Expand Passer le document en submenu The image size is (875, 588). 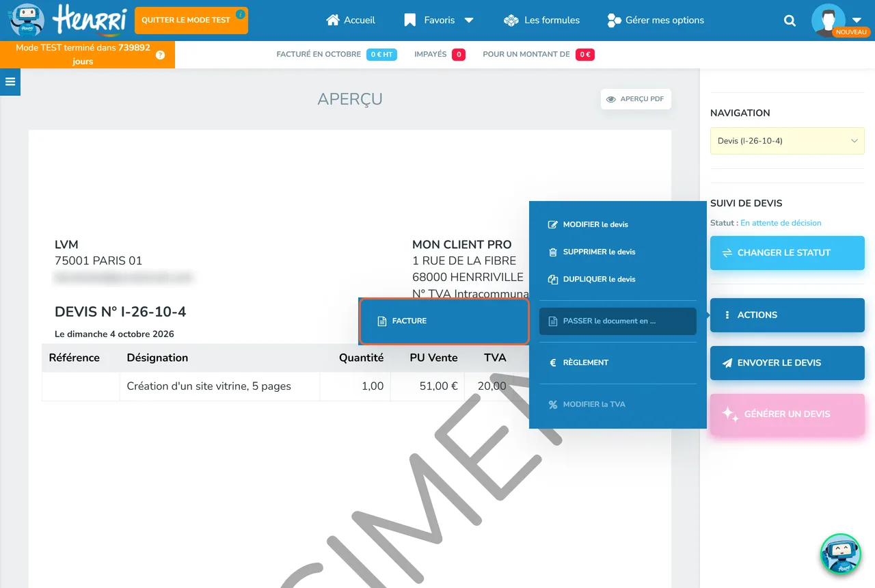(617, 321)
